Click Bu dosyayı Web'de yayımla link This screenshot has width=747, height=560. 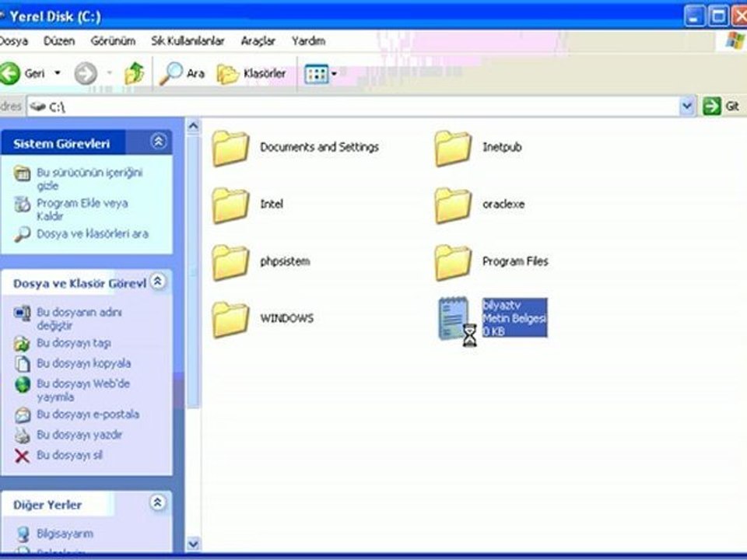click(x=83, y=390)
